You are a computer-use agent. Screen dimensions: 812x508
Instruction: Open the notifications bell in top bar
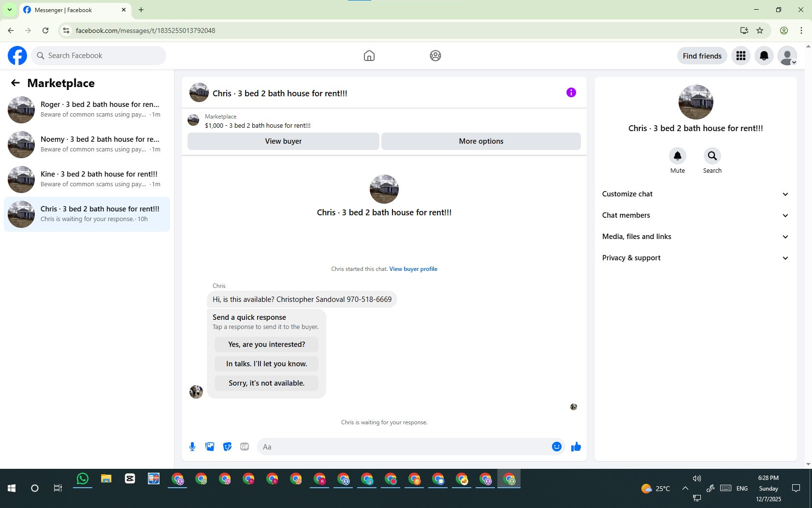pos(764,56)
